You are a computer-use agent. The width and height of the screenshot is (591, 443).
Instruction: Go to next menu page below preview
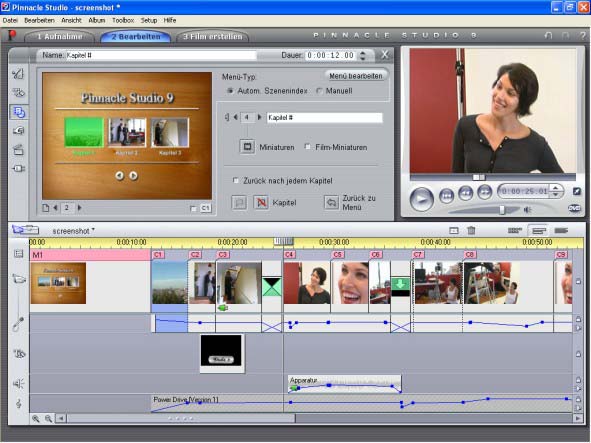point(80,208)
